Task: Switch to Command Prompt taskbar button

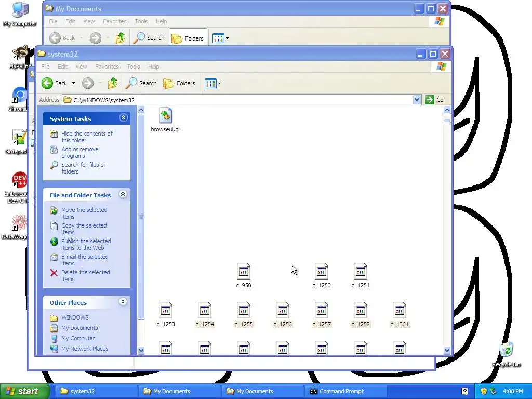Action: click(x=345, y=391)
